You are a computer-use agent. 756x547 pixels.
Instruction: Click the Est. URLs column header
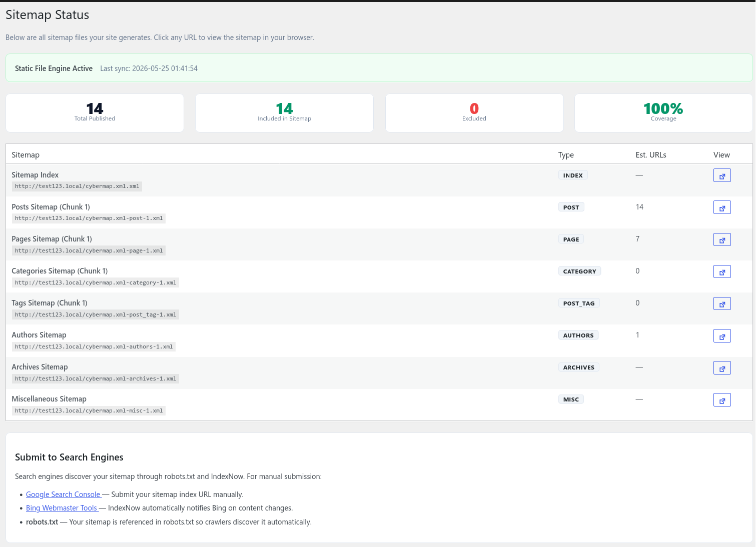point(651,155)
